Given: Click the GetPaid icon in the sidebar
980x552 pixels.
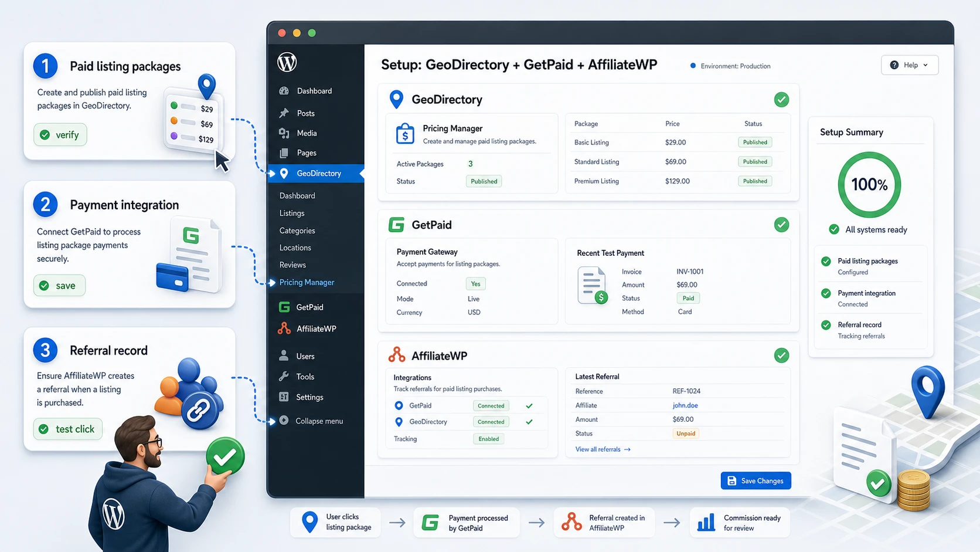Looking at the screenshot, I should click(x=284, y=307).
